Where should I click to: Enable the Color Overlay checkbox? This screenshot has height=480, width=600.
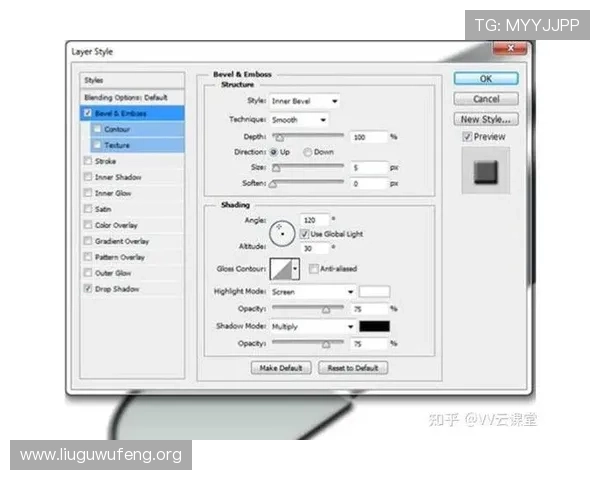pyautogui.click(x=88, y=225)
